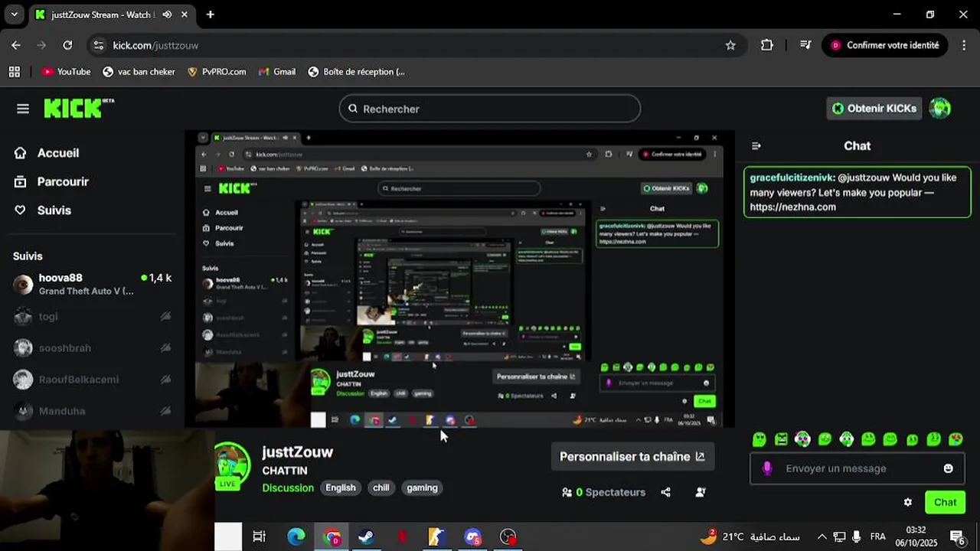
Task: Focus the Envoyer un message field
Action: [x=857, y=468]
